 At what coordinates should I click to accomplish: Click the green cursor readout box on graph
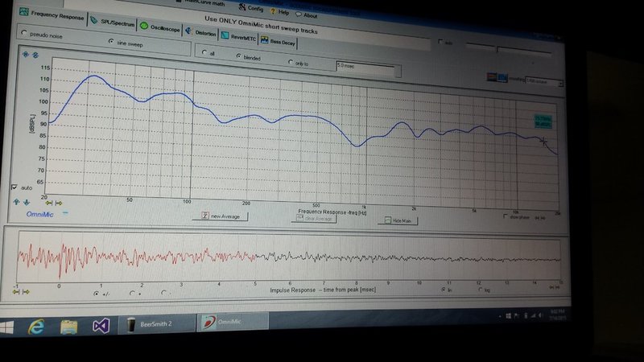pyautogui.click(x=543, y=121)
